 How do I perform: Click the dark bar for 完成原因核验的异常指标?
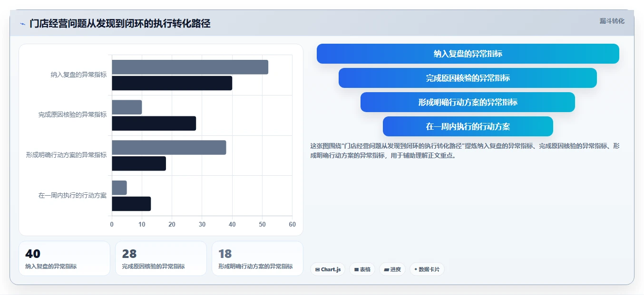(154, 124)
